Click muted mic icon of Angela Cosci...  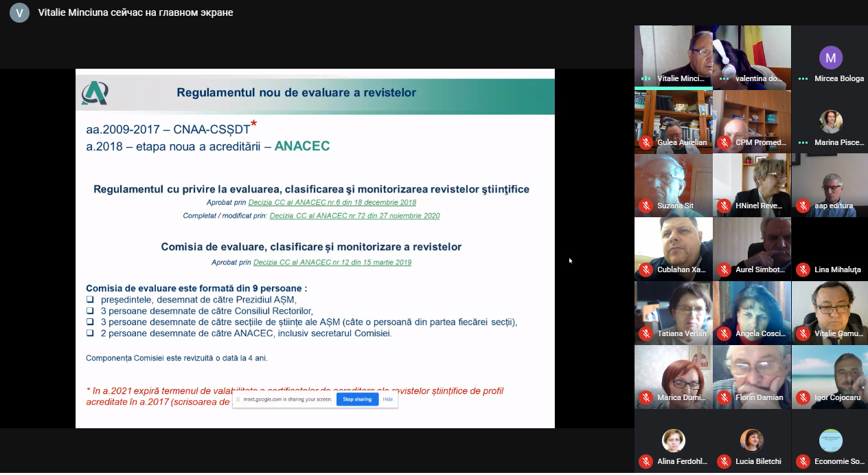point(724,333)
